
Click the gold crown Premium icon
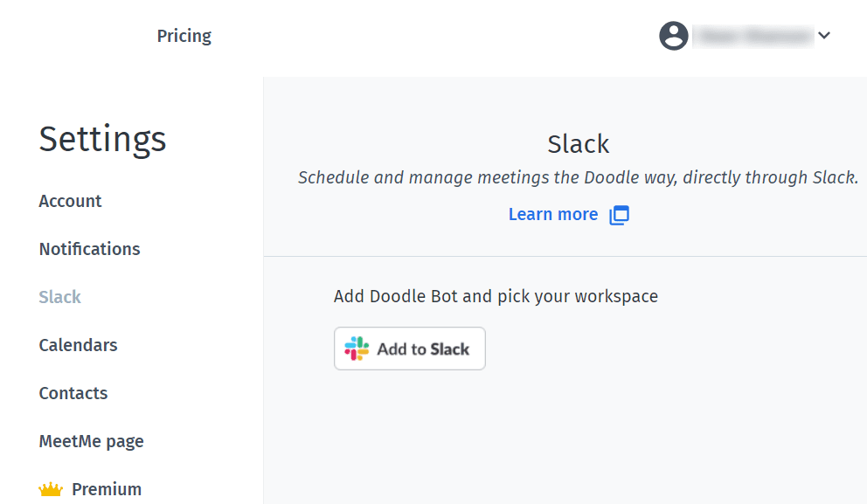pos(51,489)
